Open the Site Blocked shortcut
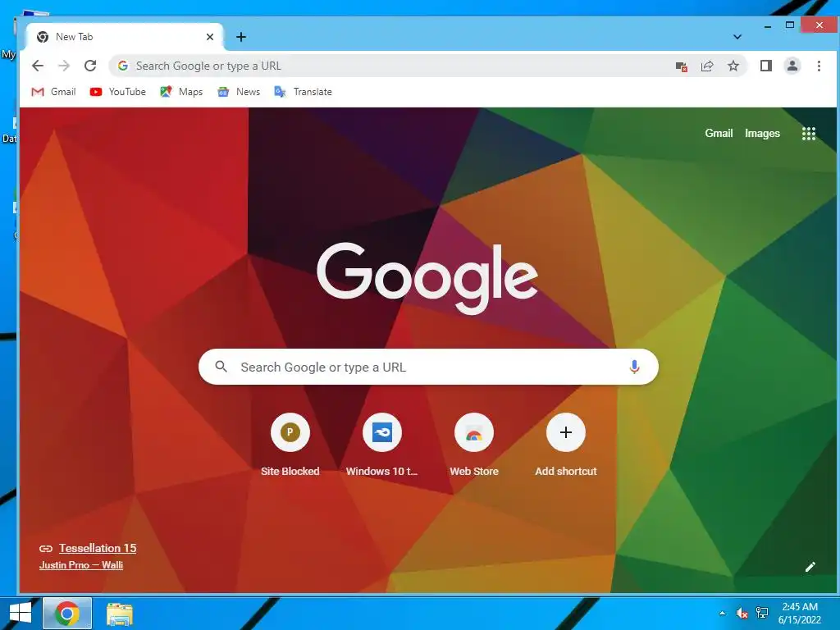840x630 pixels. 290,445
